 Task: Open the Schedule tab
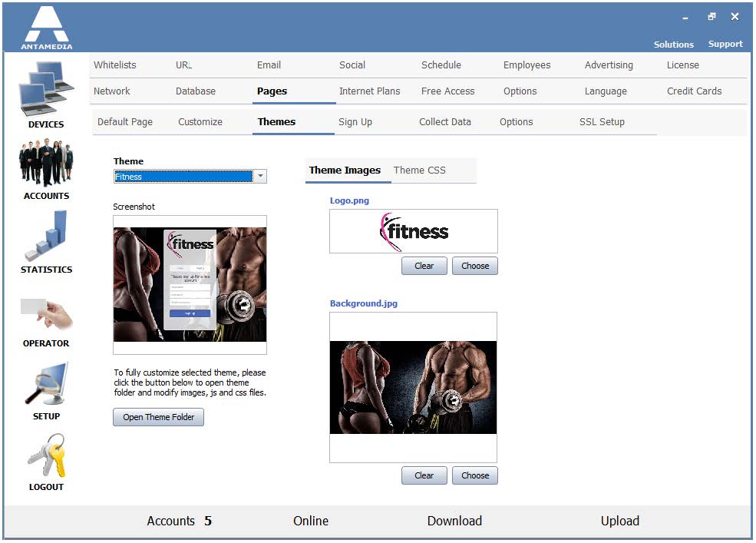441,65
